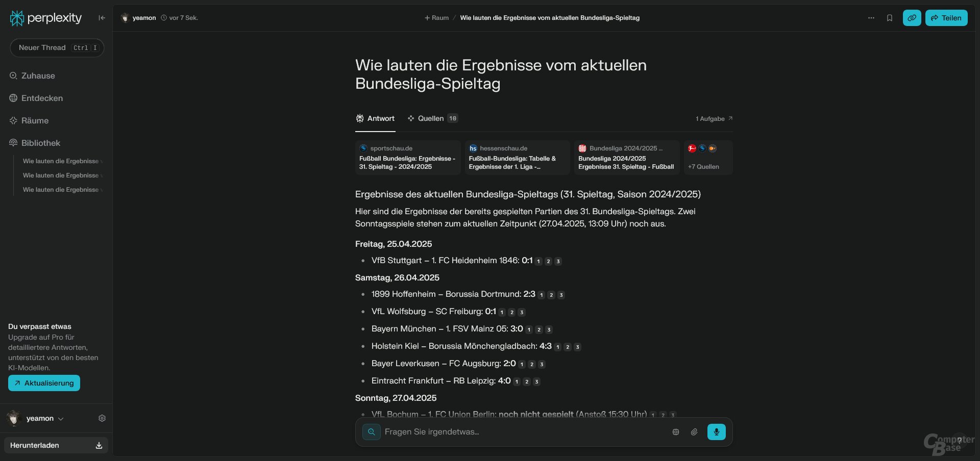This screenshot has height=461, width=980.
Task: Click 'Freitag, 25.04.2025' heading
Action: tap(394, 244)
